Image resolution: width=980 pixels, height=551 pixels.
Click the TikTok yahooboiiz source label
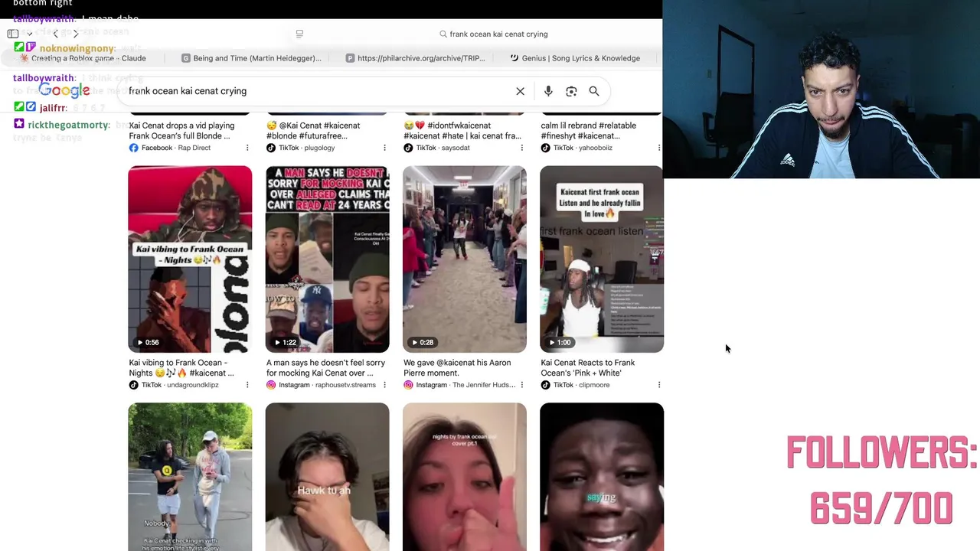(577, 148)
